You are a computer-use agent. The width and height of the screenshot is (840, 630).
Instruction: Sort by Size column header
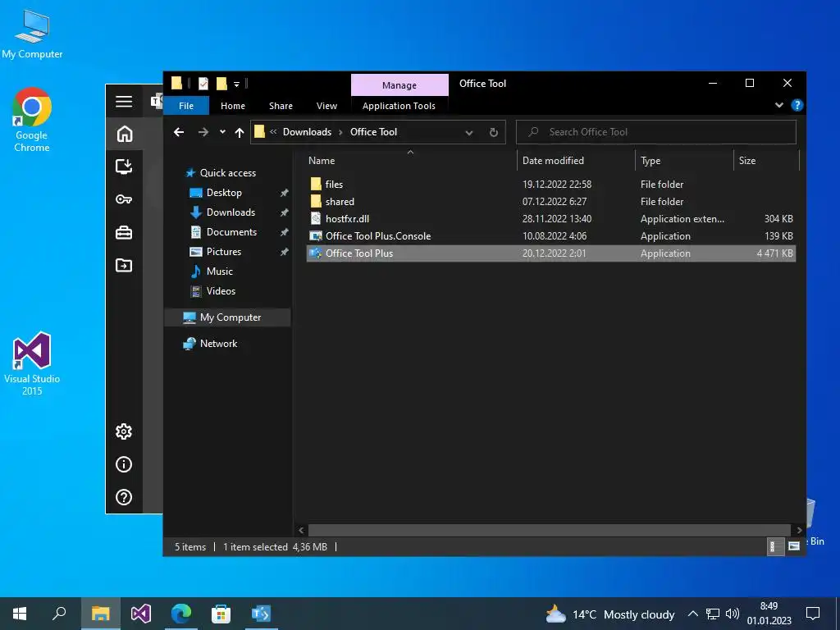[766, 160]
